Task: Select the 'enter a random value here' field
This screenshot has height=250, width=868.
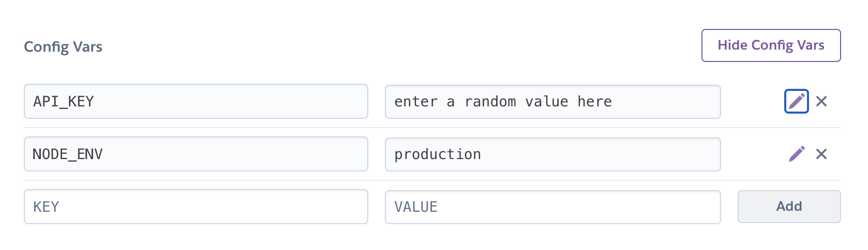Action: (x=552, y=102)
